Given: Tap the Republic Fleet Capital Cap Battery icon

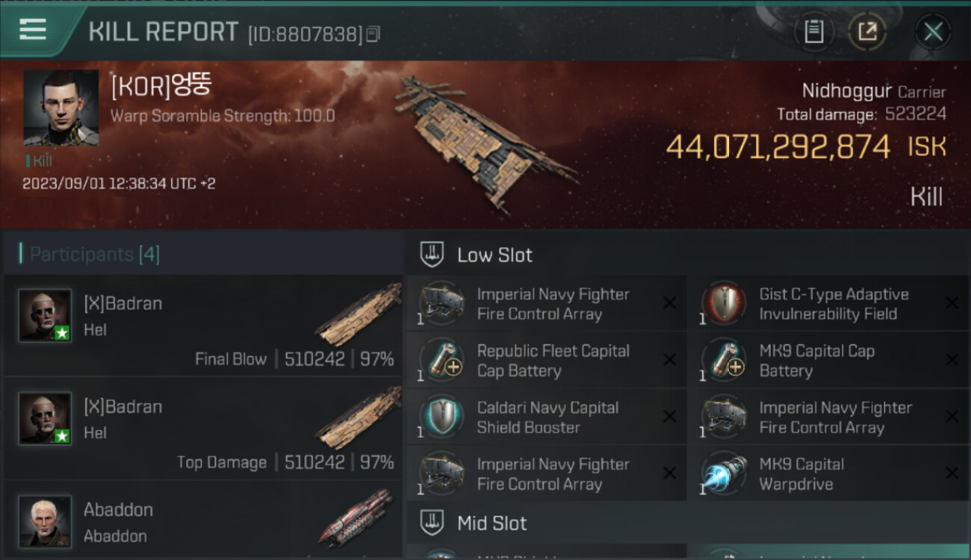Looking at the screenshot, I should click(441, 361).
